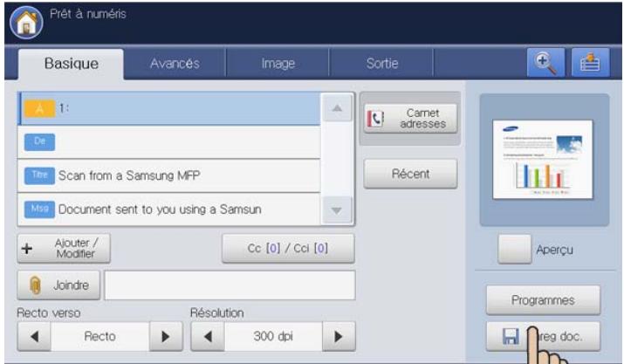Screen dimensions: 624x364
Task: Open the Sortie tab
Action: point(382,64)
